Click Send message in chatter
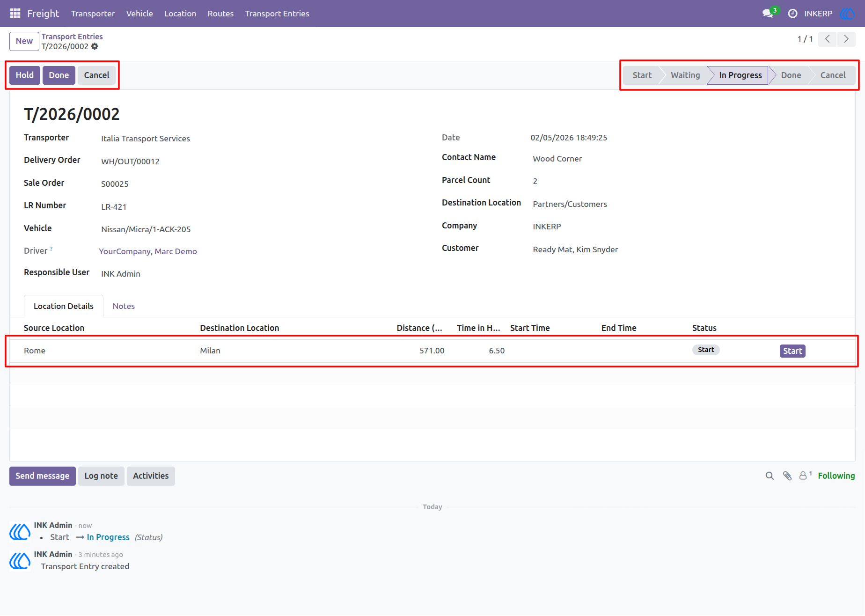Screen dimensions: 865x616 (43, 476)
